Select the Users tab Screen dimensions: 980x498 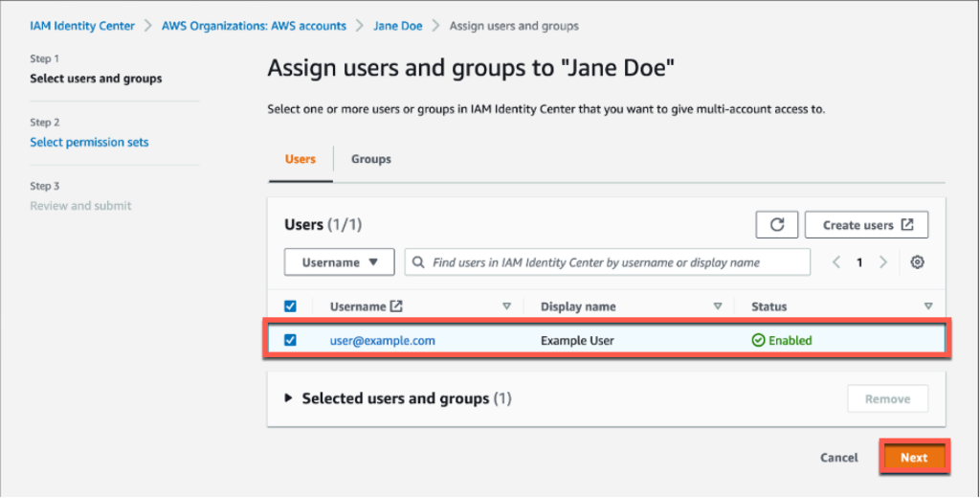[301, 159]
